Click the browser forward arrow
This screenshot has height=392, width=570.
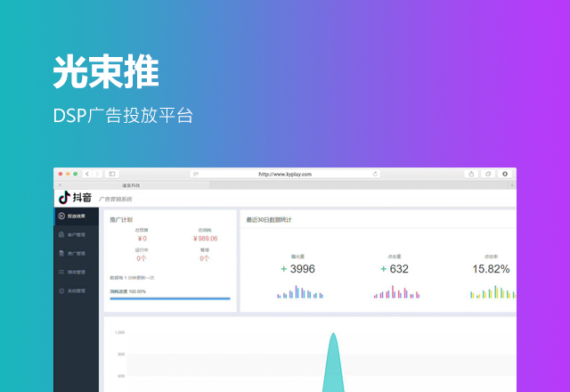(x=97, y=174)
